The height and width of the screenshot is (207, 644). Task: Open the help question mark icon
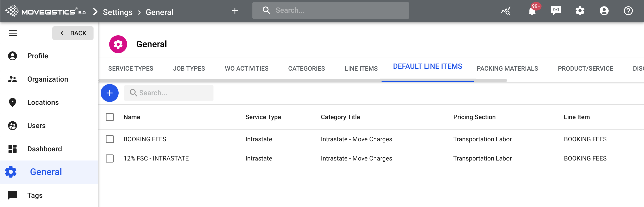coord(628,11)
